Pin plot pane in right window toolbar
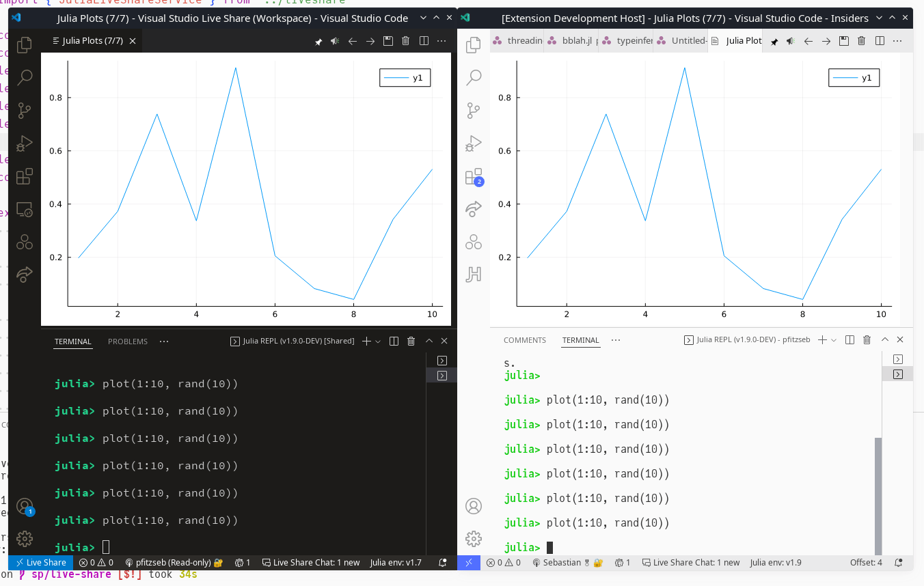The image size is (924, 586). click(774, 42)
